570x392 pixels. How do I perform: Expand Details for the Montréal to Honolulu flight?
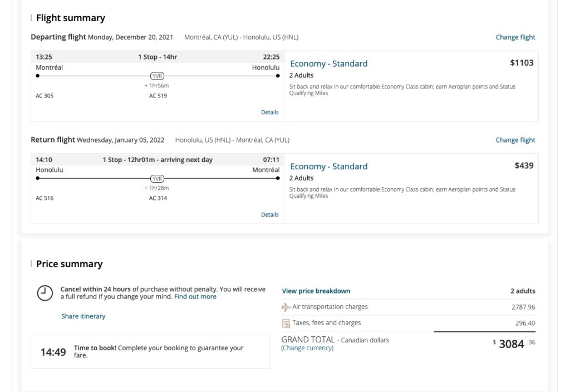pyautogui.click(x=269, y=112)
